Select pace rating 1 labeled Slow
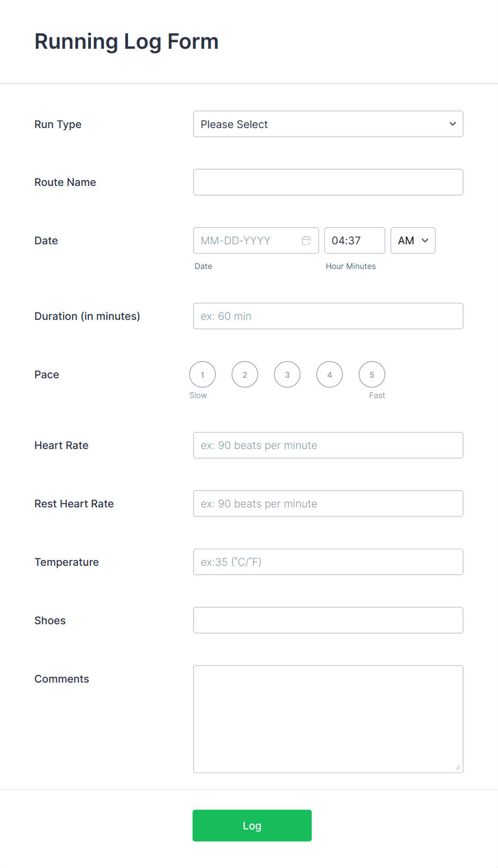498x868 pixels. 202,374
